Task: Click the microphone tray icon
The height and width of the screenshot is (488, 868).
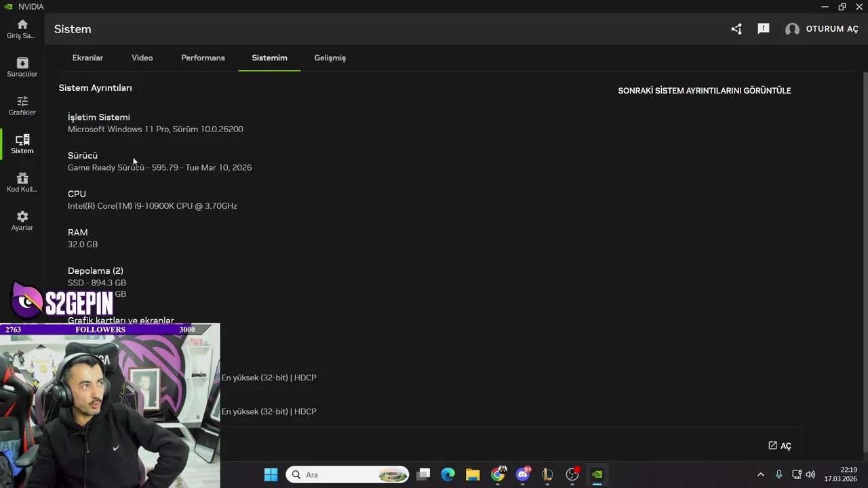Action: (x=778, y=474)
